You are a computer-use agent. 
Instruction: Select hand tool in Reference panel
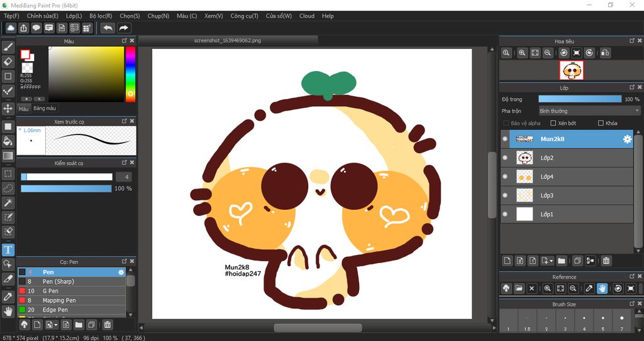(602, 288)
